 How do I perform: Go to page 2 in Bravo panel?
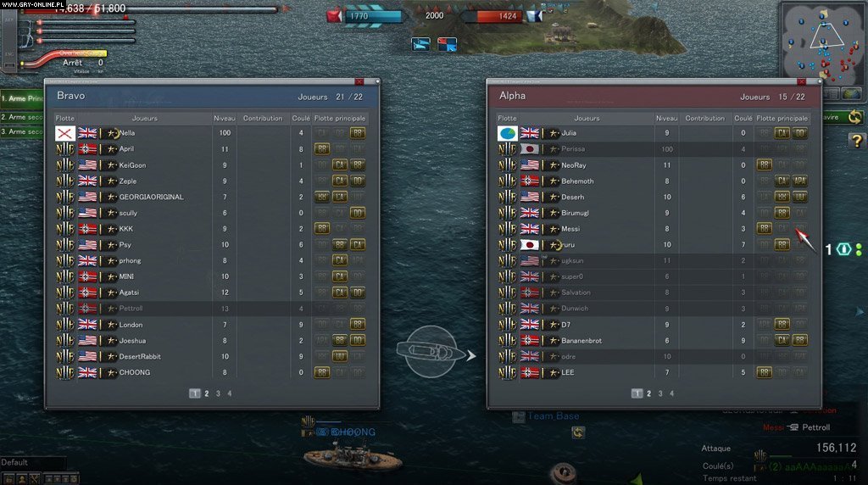click(x=207, y=393)
